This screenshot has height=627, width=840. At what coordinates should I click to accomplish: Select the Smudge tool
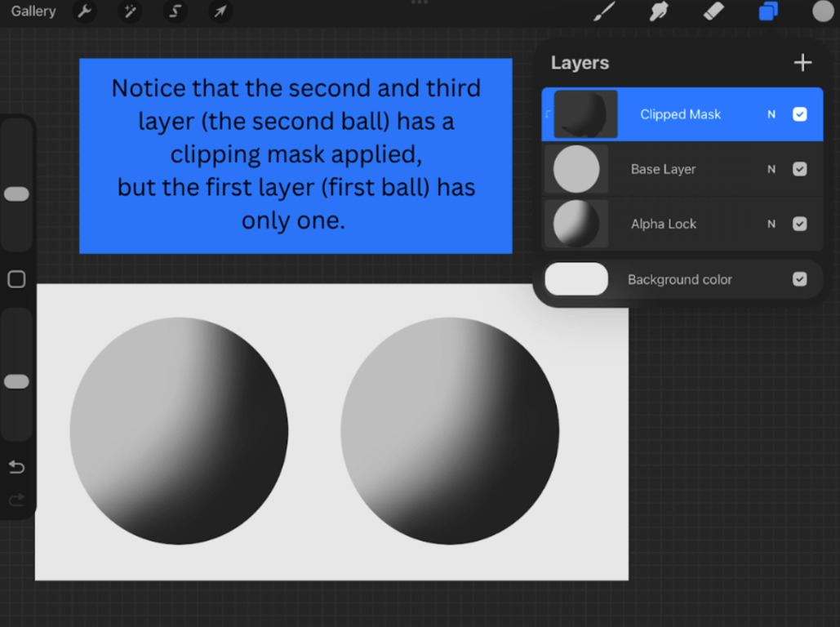click(x=659, y=11)
